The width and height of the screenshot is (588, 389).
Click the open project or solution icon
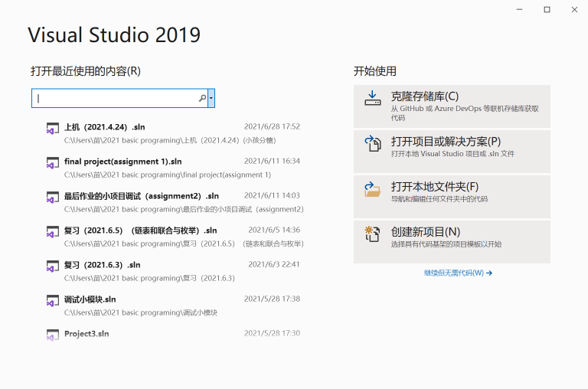pos(373,143)
